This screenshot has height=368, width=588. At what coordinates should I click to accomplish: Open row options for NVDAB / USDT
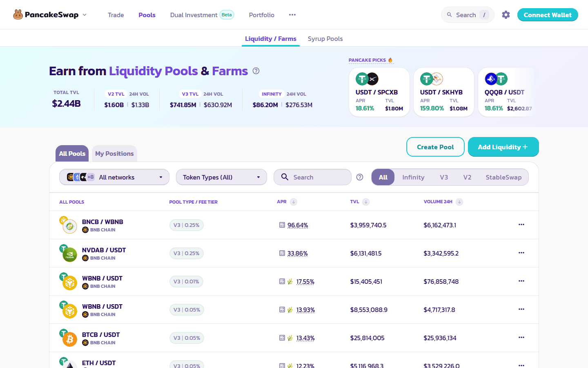(x=521, y=253)
